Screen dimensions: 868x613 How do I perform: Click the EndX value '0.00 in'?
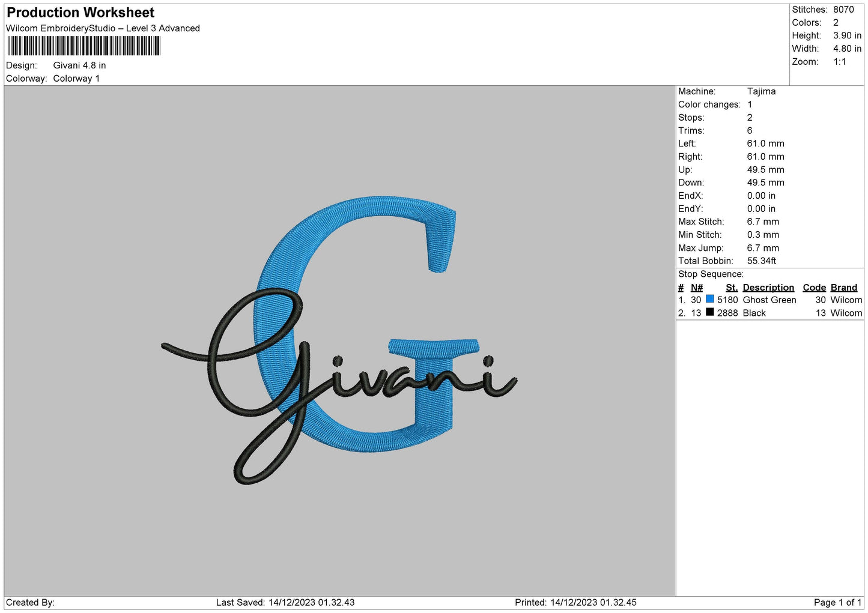tap(761, 196)
